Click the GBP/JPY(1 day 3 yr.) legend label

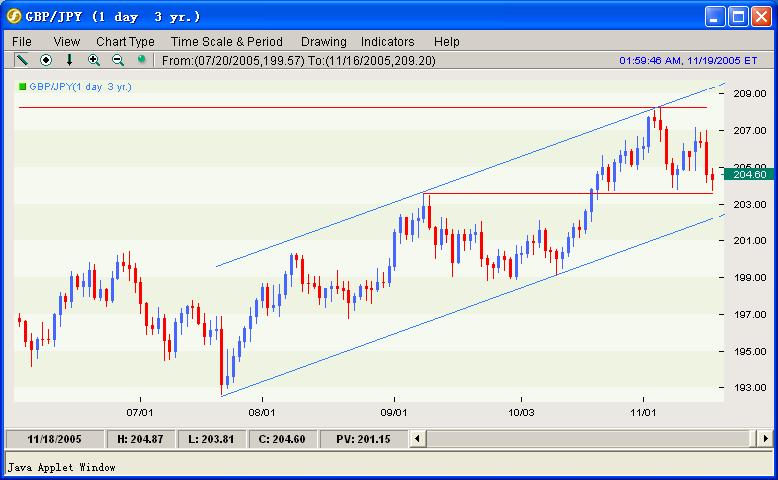point(81,87)
